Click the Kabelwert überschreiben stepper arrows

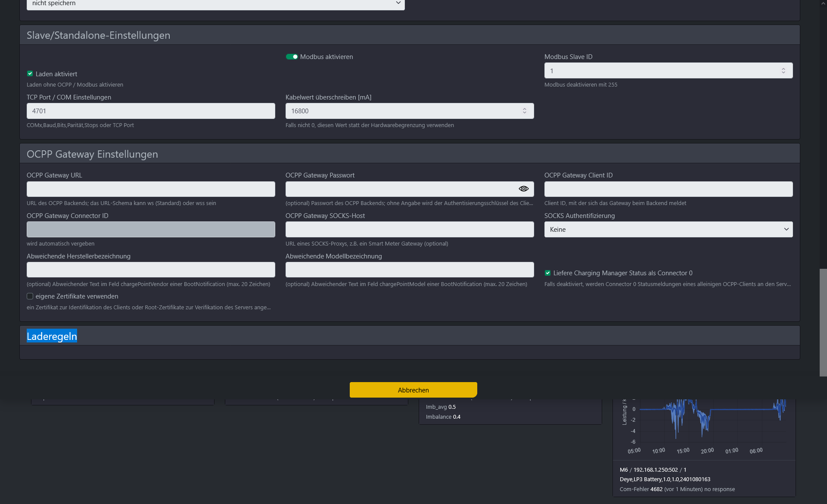coord(524,111)
